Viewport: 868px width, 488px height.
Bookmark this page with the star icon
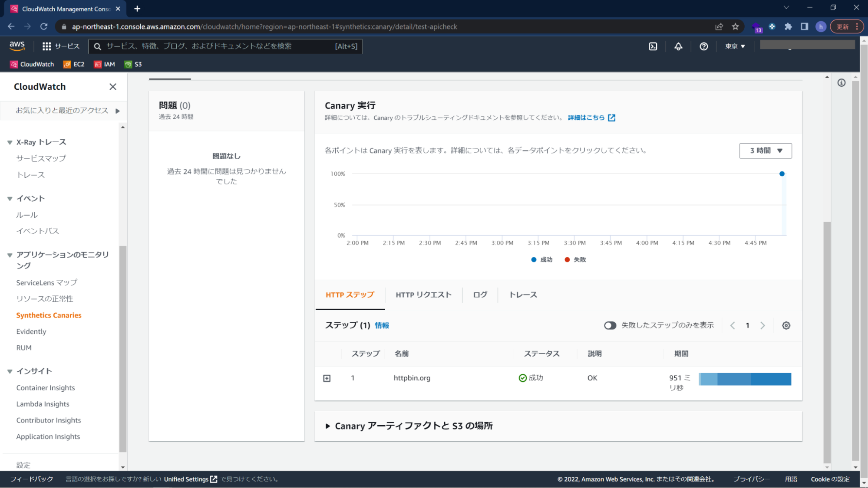click(735, 26)
